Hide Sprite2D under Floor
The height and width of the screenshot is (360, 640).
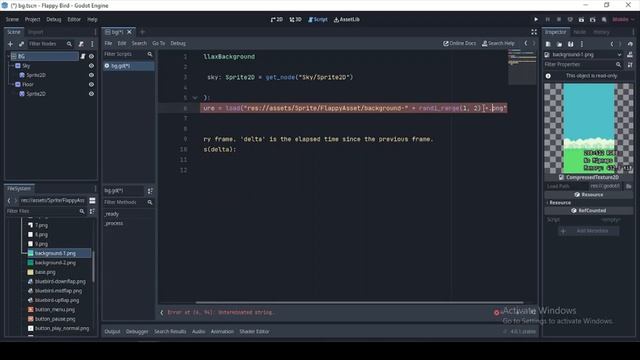coord(91,94)
